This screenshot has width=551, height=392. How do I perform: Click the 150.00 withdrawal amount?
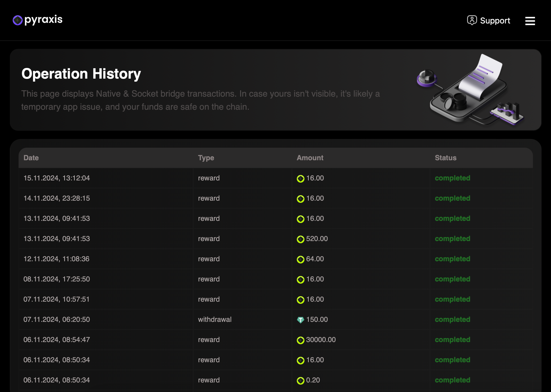(x=317, y=319)
